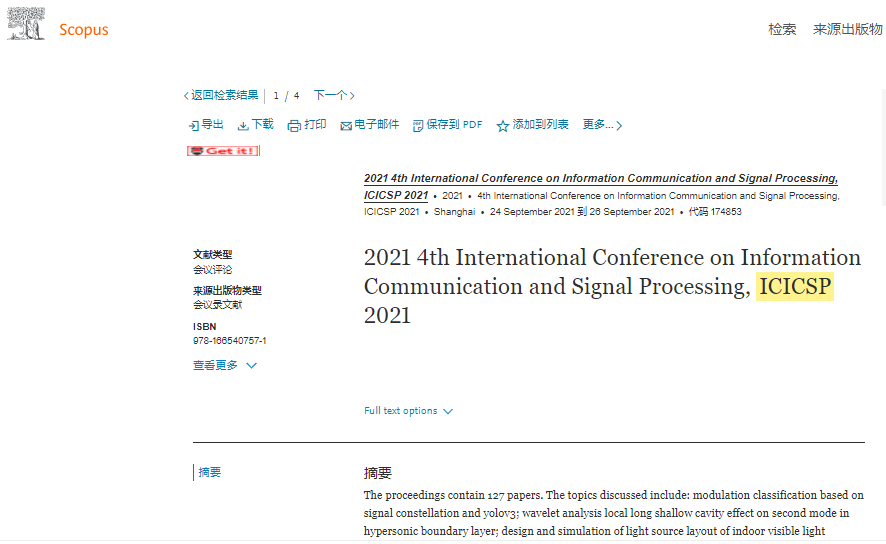Viewport: 886px width, 544px height.
Task: Click the 打印 printer icon
Action: point(294,126)
